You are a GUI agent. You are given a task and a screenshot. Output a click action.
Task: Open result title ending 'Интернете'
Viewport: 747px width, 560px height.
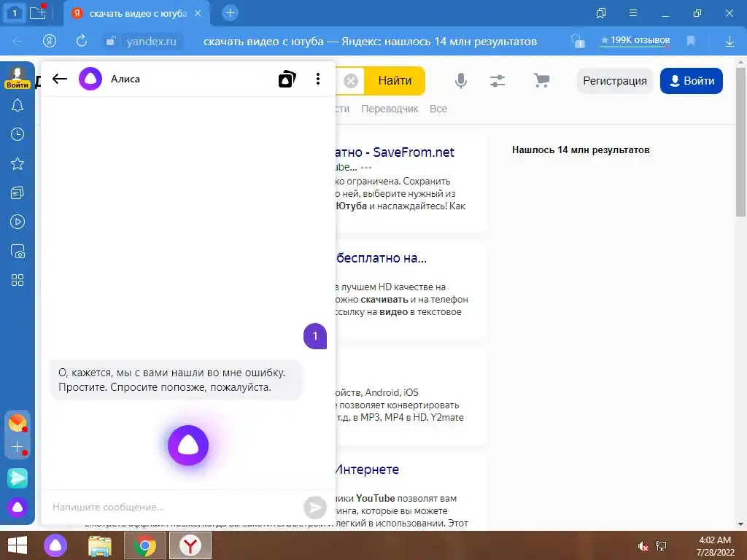point(368,470)
